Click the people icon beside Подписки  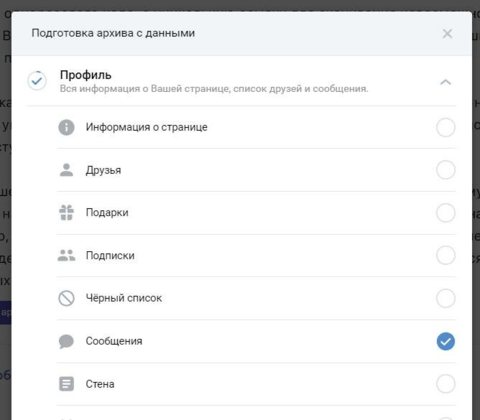point(66,255)
